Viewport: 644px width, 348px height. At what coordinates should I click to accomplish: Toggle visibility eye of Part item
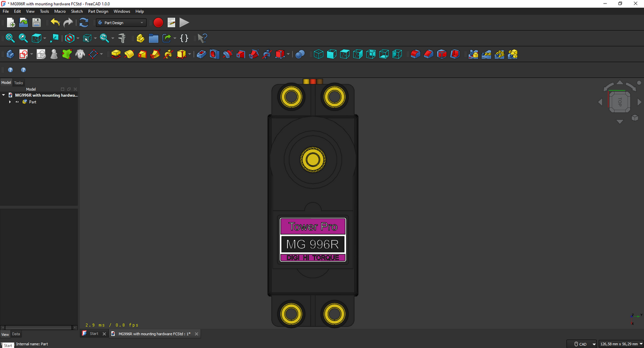[17, 102]
